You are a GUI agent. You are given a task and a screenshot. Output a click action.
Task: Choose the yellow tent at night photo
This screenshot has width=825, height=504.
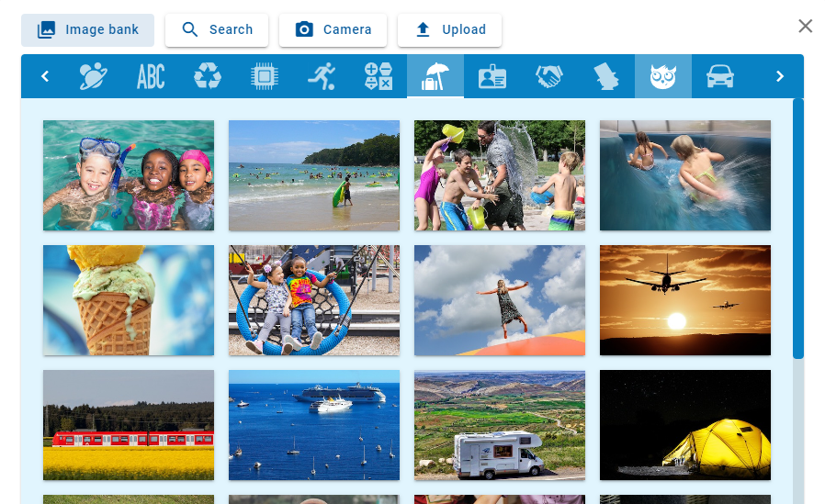pos(685,425)
